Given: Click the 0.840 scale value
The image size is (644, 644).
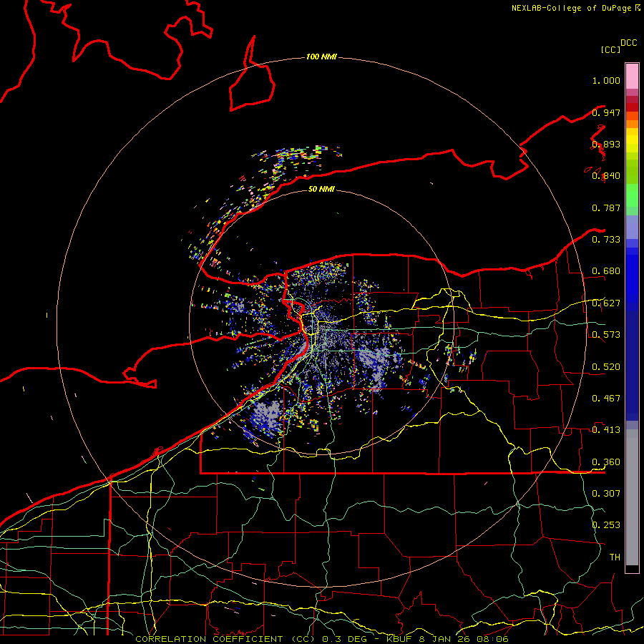Looking at the screenshot, I should click(x=606, y=176).
